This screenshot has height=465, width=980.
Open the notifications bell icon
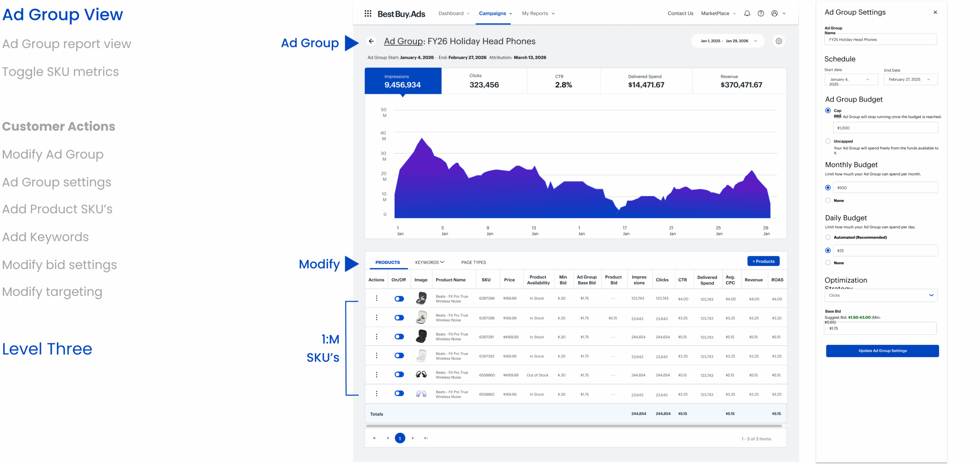tap(747, 13)
